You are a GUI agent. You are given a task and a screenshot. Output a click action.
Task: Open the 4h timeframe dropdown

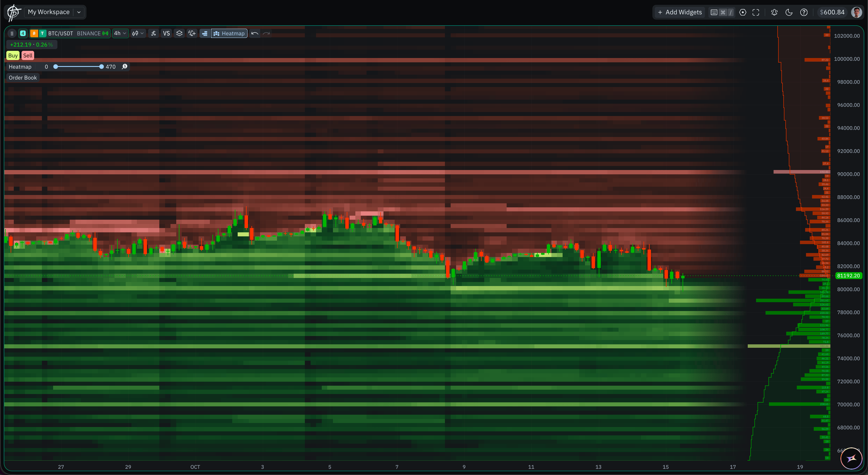120,33
